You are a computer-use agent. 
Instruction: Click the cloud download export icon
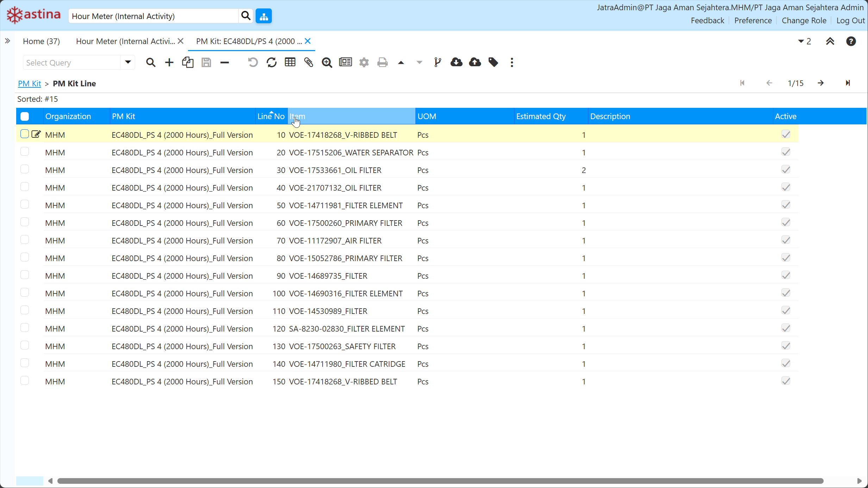[x=456, y=62]
